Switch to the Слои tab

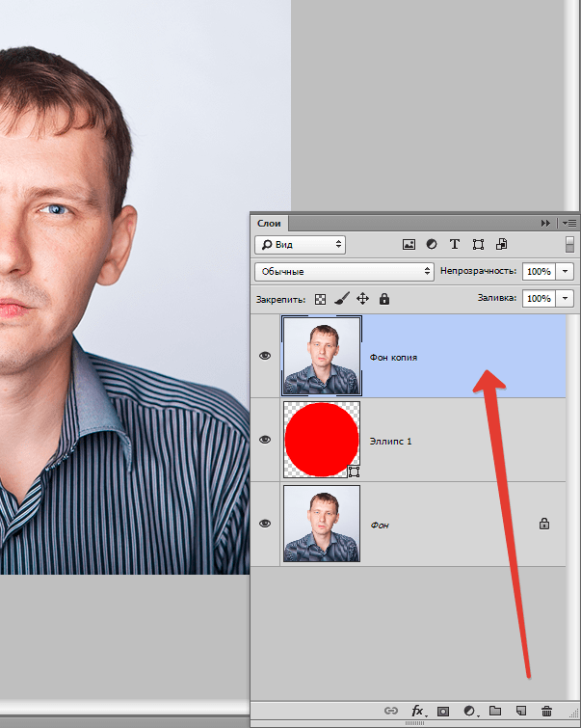(x=269, y=224)
